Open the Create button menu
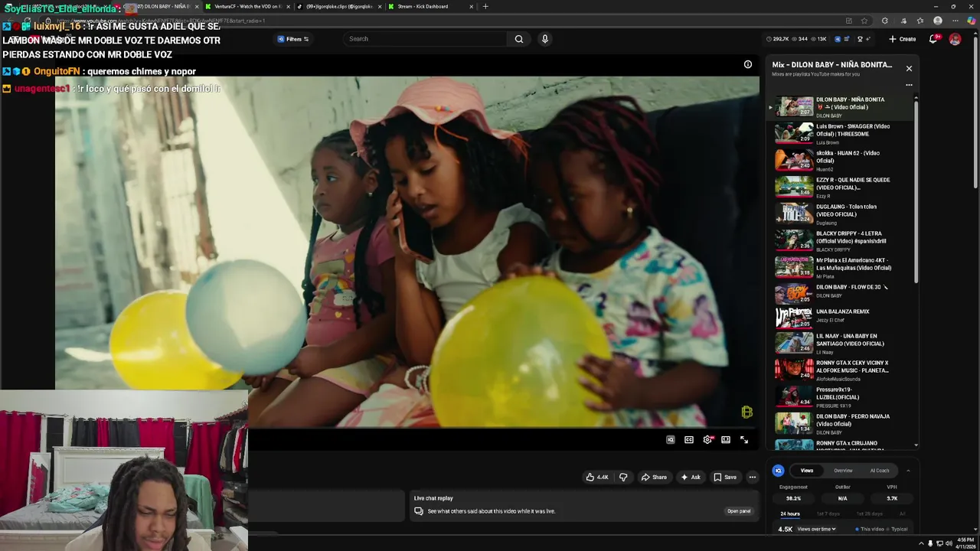The height and width of the screenshot is (551, 980). [x=903, y=39]
